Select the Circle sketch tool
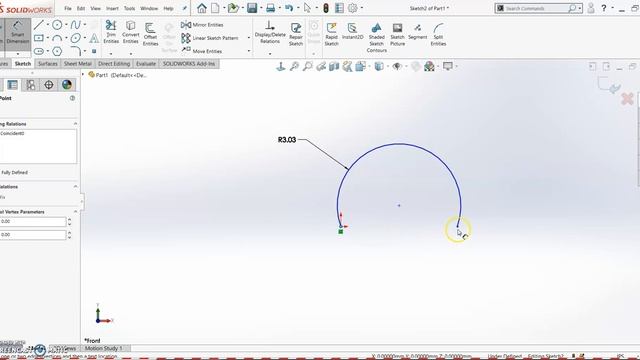This screenshot has width=640, height=360. [57, 25]
